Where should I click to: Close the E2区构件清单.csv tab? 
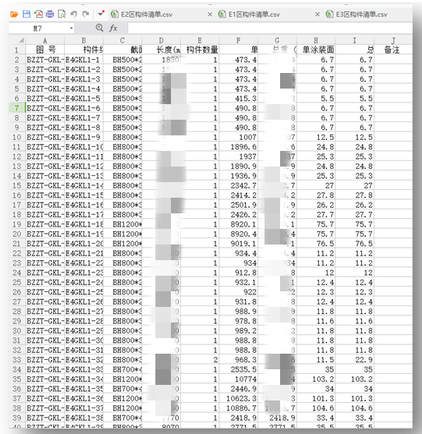(210, 14)
